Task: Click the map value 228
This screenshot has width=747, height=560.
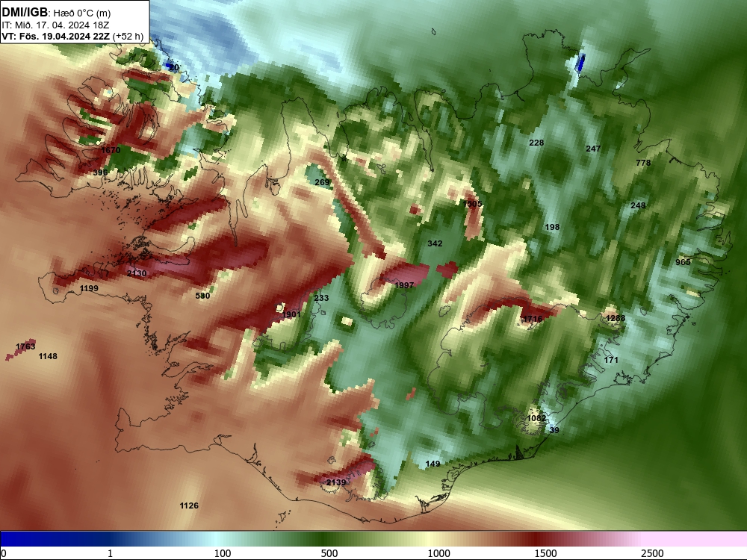Action: [536, 143]
